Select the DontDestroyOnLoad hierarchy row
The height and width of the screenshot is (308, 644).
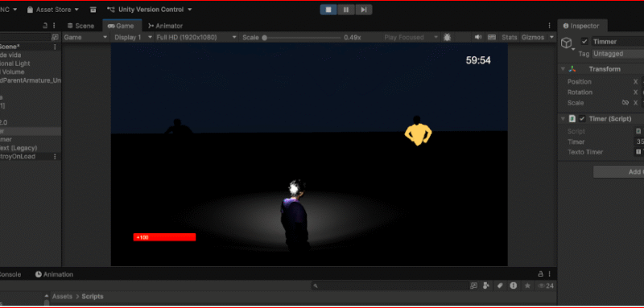[31, 157]
